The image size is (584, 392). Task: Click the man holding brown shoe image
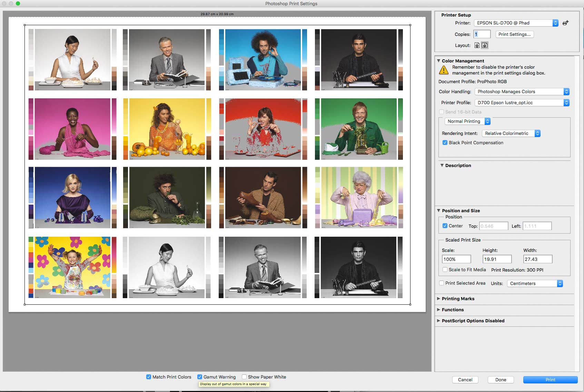pos(263,198)
